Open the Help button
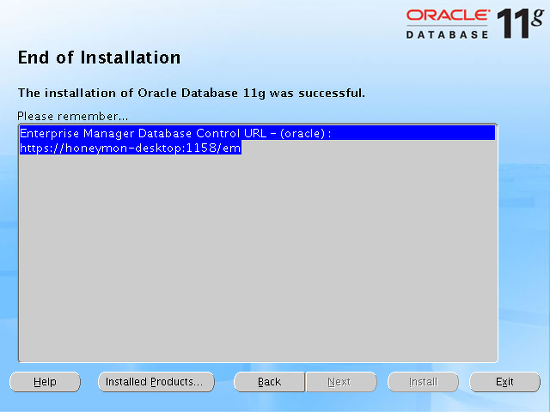The width and height of the screenshot is (550, 412). tap(45, 382)
